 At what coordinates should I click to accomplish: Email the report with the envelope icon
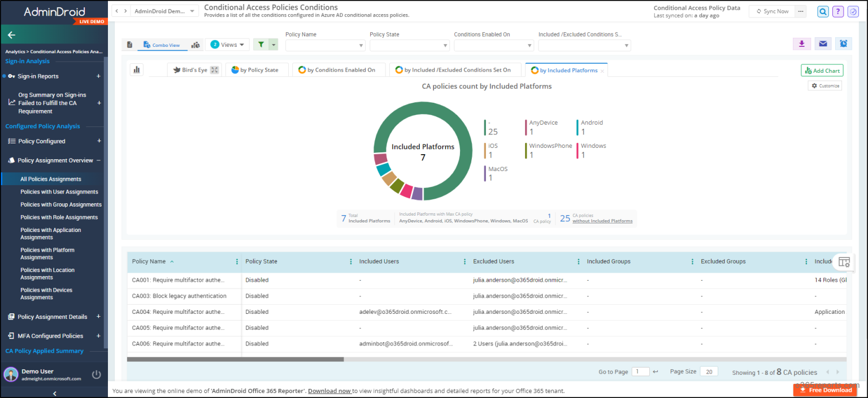click(x=823, y=44)
